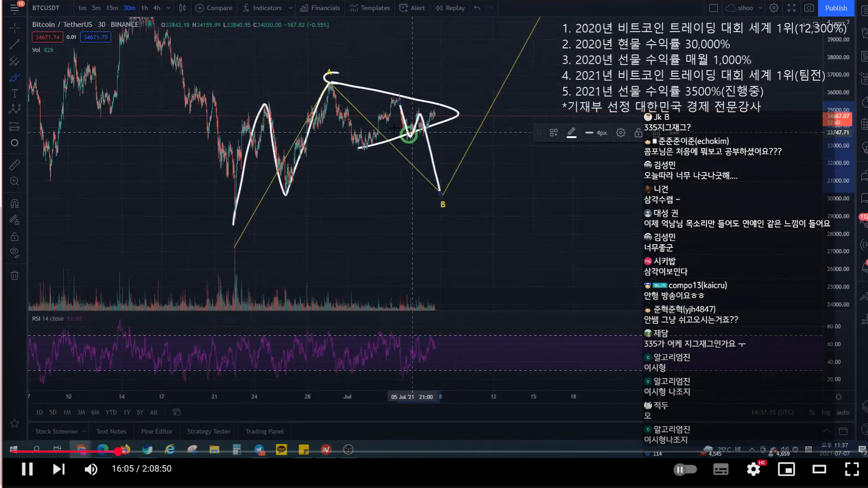Toggle auto scale on price axis
This screenshot has height=488, width=868.
click(843, 412)
